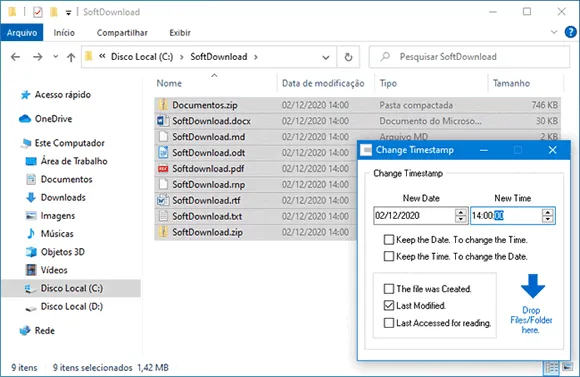Sort by the Nome column header
Viewport: 580px width, 377px height.
coord(169,83)
